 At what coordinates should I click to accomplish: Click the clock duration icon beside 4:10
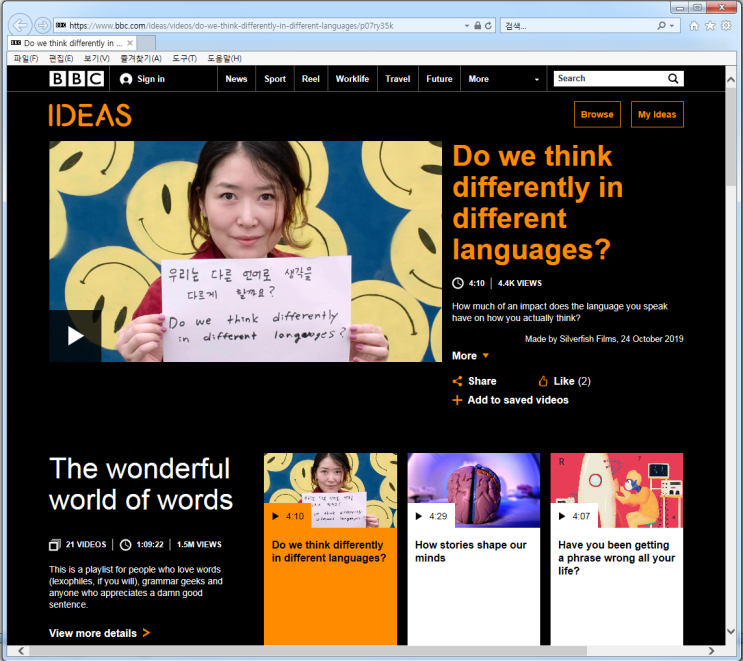(458, 283)
